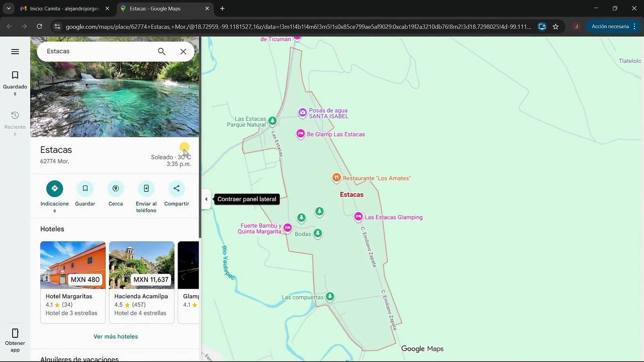
Task: Select Las Estacas Glamping marker
Action: (358, 217)
